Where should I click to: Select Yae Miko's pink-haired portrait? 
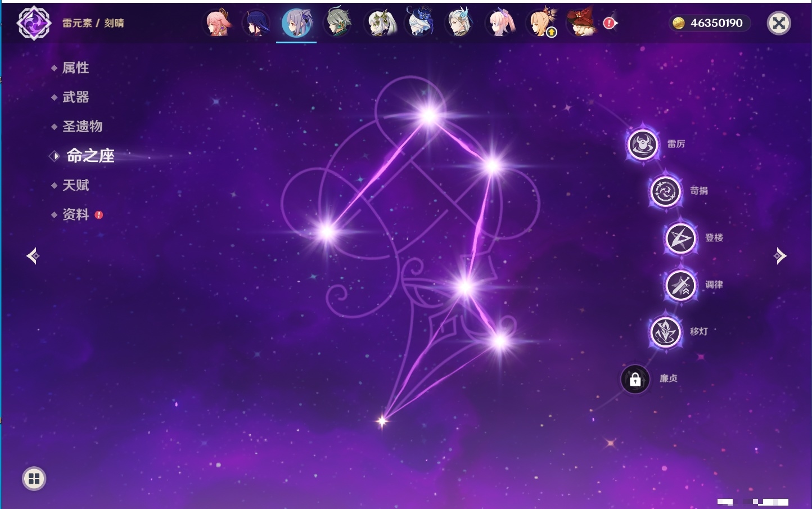coord(218,23)
